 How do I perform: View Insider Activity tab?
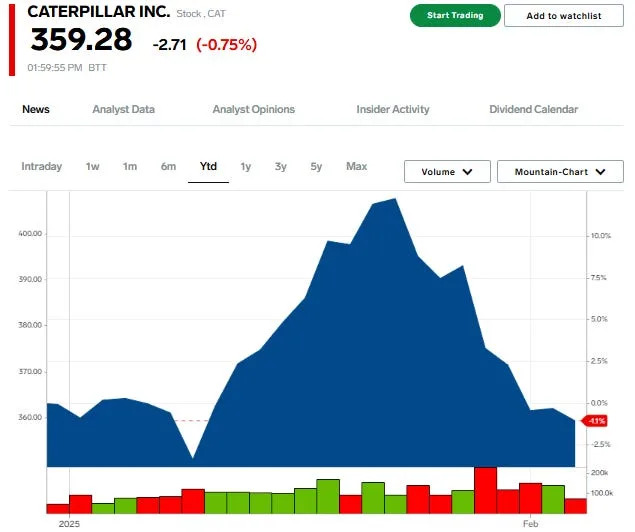[x=393, y=109]
